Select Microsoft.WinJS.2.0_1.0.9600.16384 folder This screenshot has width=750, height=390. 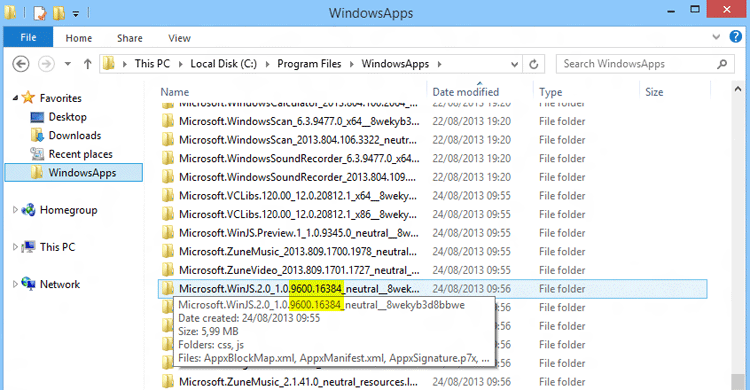432,289
